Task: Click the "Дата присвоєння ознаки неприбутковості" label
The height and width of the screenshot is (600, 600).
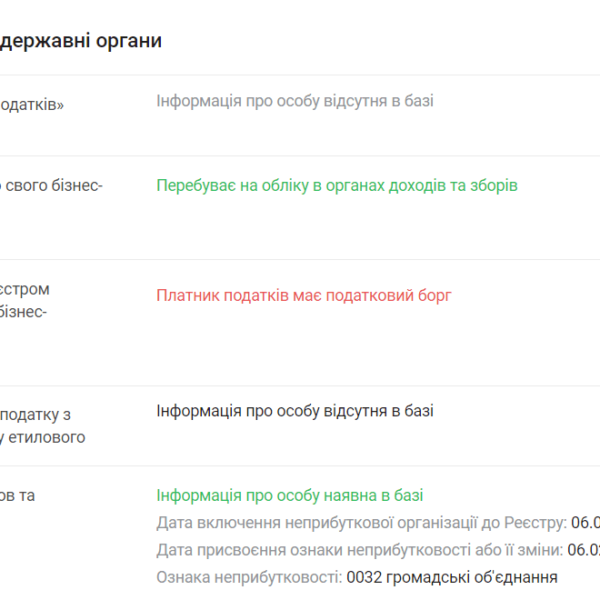Action: coord(359,550)
